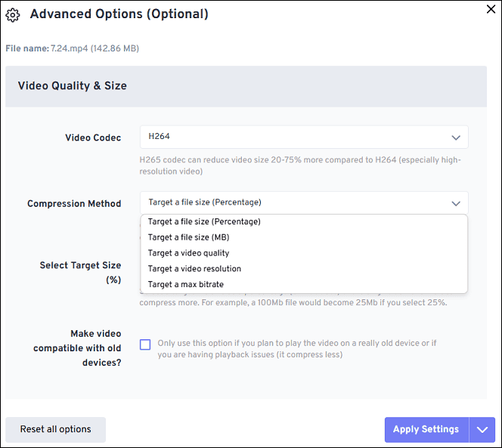Expand the Apply Settings arrow menu

(x=482, y=429)
